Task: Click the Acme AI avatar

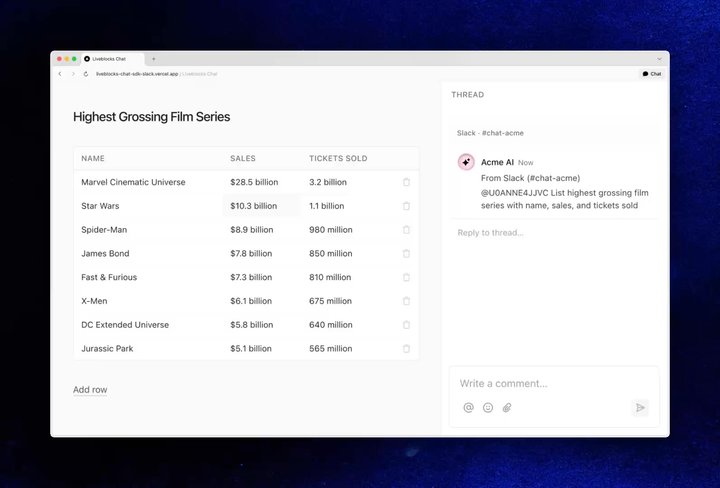Action: point(466,162)
